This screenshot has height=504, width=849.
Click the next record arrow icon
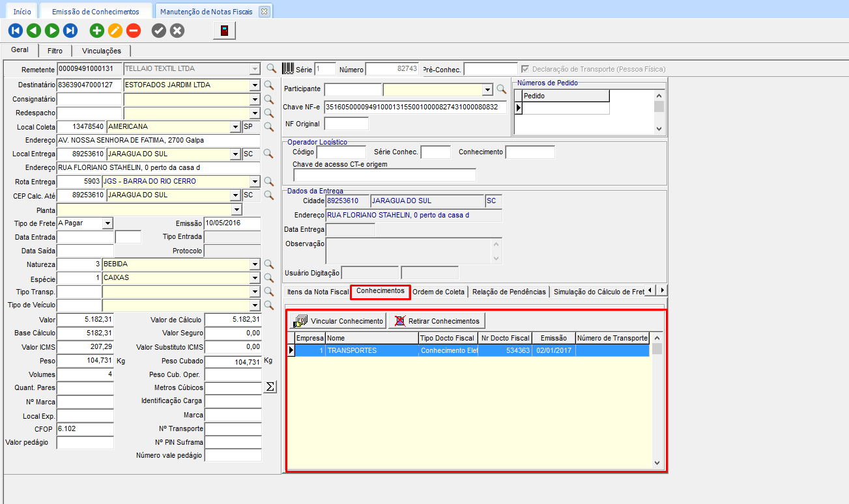click(52, 30)
